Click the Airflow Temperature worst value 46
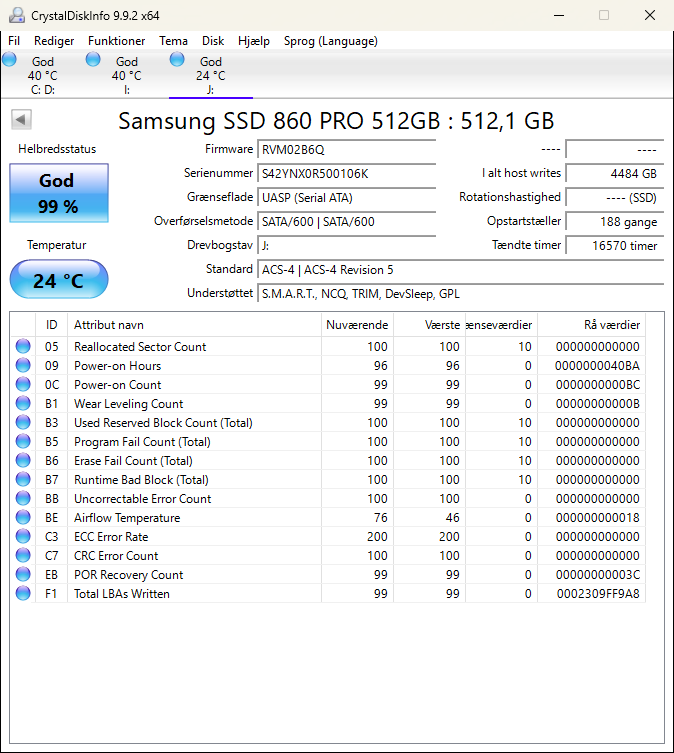Image resolution: width=674 pixels, height=753 pixels. [452, 518]
